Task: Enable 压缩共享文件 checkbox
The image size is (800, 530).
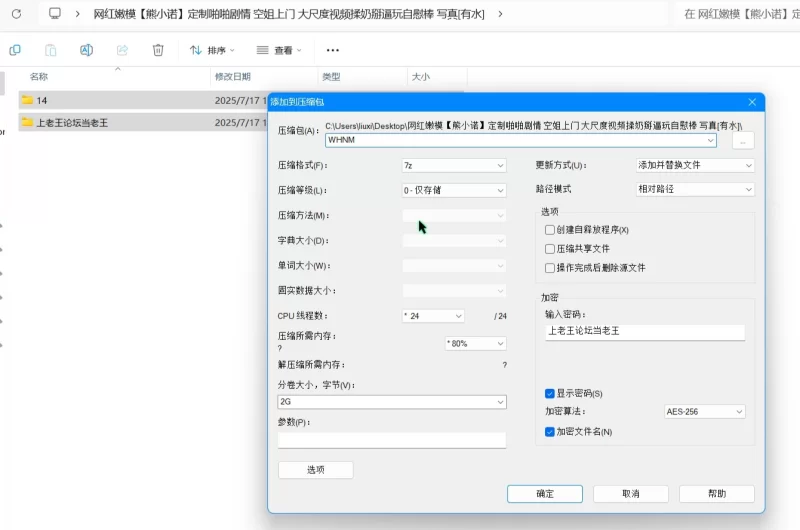Action: click(x=549, y=249)
